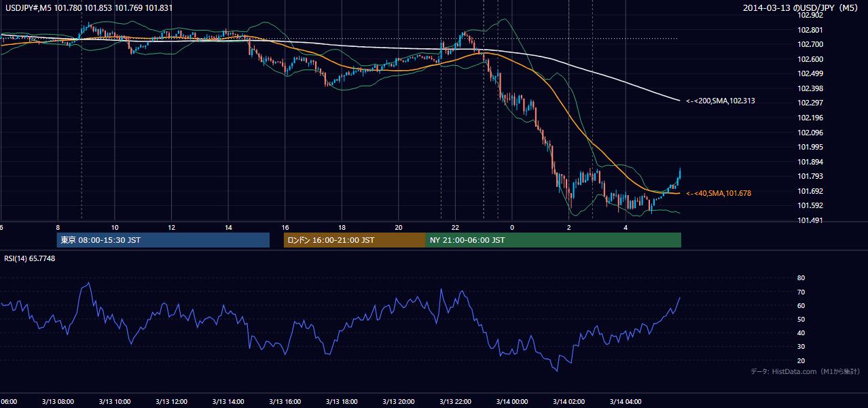Click the 3/13 14:00 bottom axis label

[228, 401]
